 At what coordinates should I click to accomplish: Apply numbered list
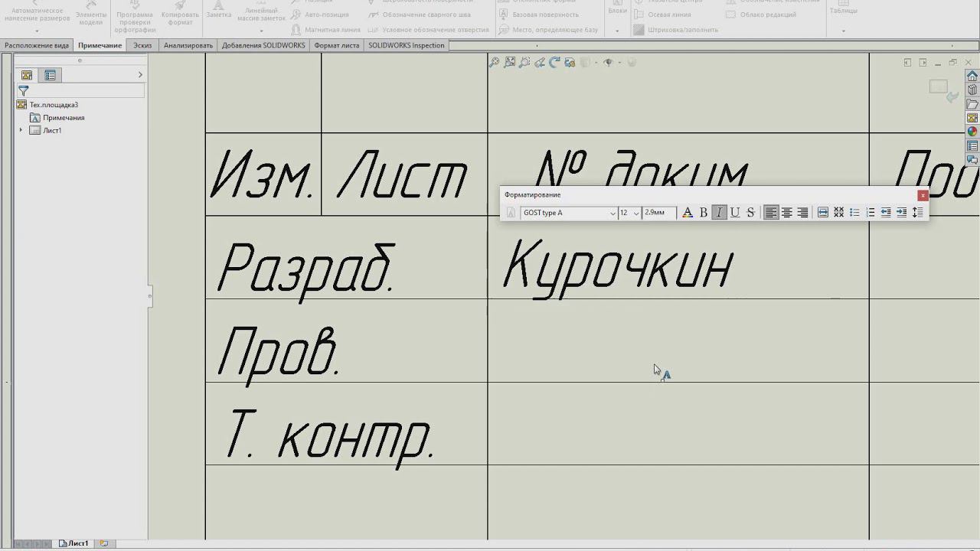[x=871, y=213]
